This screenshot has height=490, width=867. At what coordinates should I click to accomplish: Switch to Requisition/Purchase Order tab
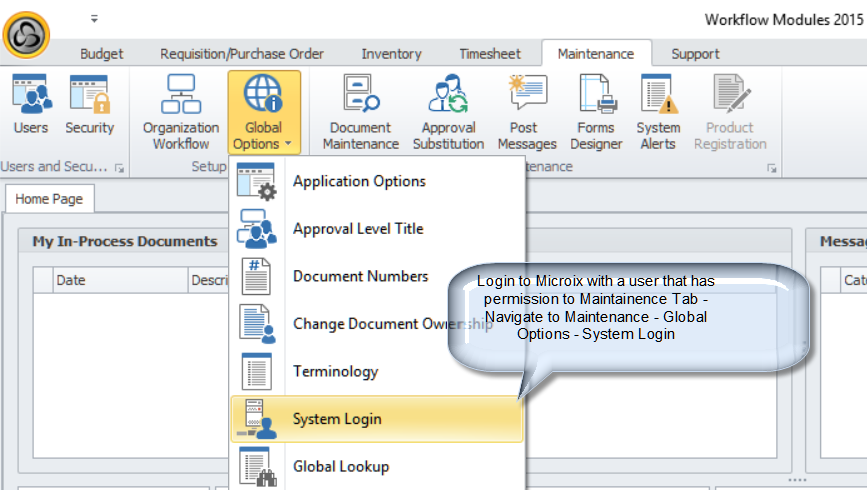(242, 54)
